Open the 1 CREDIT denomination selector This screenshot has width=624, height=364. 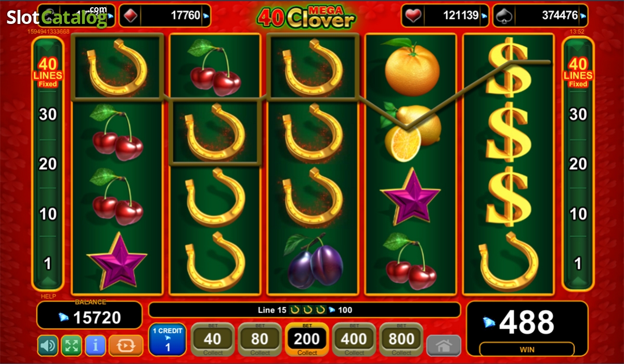click(x=167, y=339)
